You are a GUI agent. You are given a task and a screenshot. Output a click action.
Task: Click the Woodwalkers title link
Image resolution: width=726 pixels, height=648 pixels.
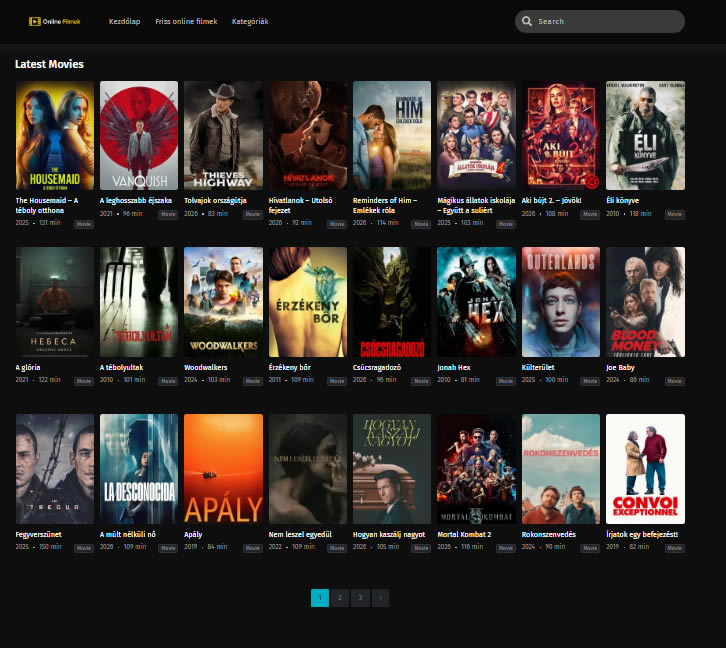tap(206, 368)
